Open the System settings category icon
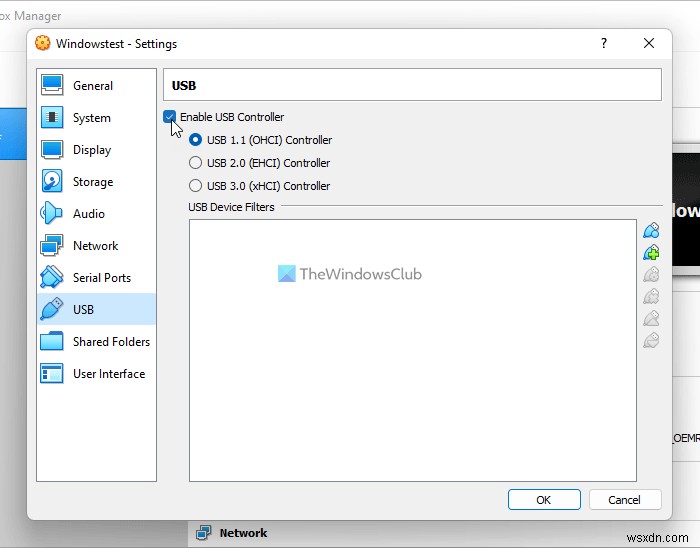Screen dimensions: 700x548 click(52, 117)
